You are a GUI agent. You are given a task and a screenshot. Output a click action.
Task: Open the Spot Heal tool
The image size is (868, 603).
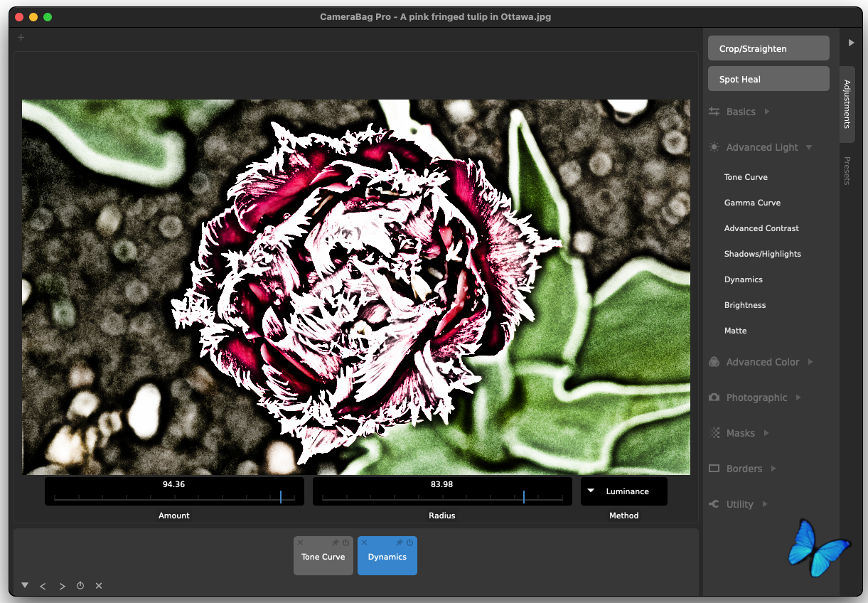tap(768, 79)
